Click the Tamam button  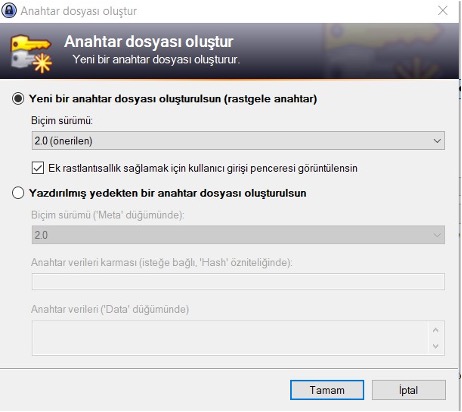click(327, 390)
